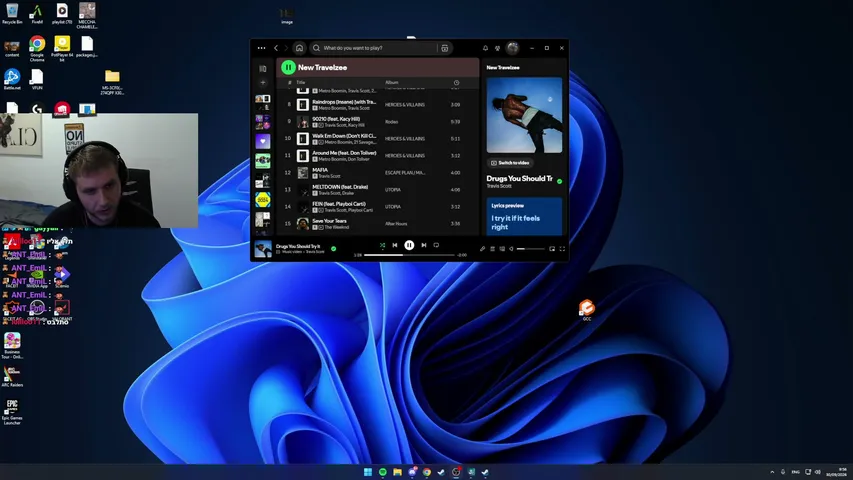The width and height of the screenshot is (853, 480).
Task: Open the now-playing album artwork in right panel
Action: tap(524, 115)
